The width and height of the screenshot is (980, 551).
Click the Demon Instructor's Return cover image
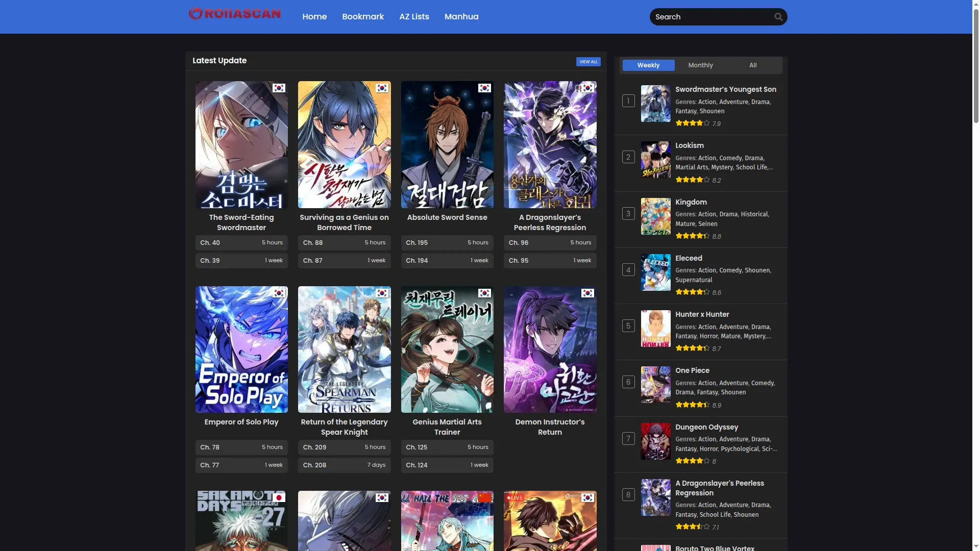point(550,349)
